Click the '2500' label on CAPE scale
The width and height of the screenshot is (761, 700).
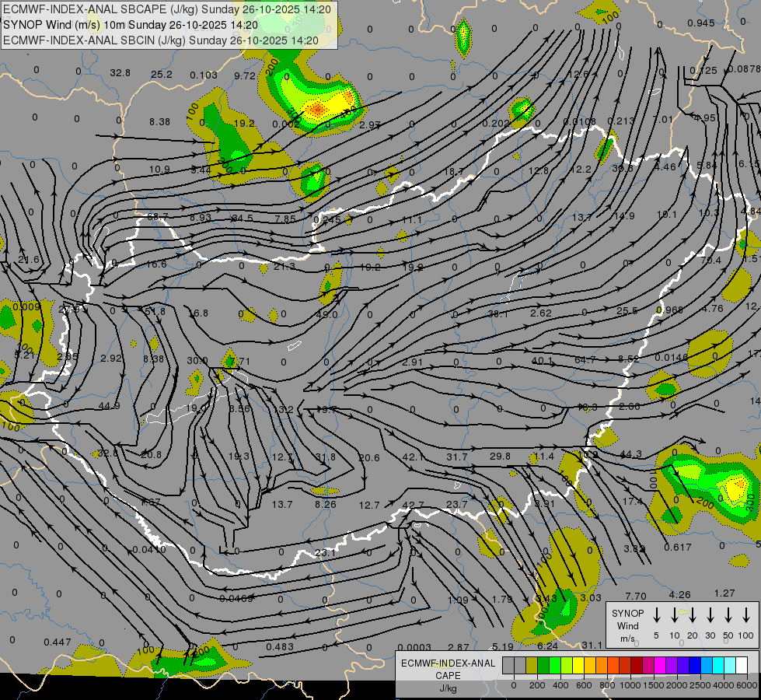[x=701, y=685]
